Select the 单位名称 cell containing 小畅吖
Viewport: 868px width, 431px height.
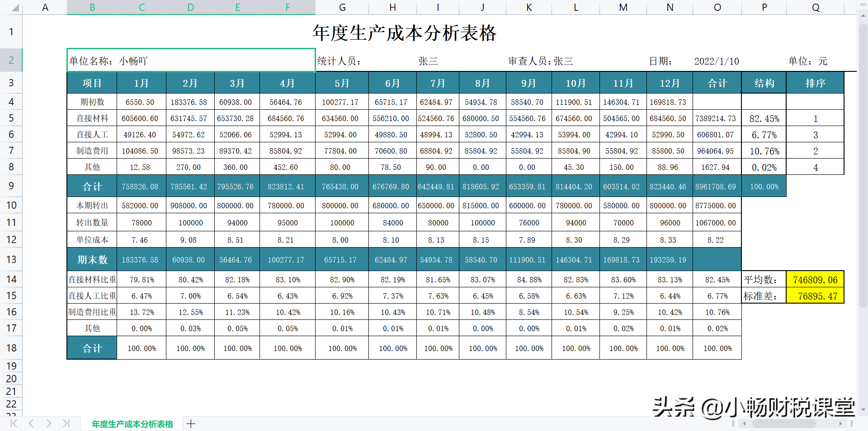(x=190, y=61)
